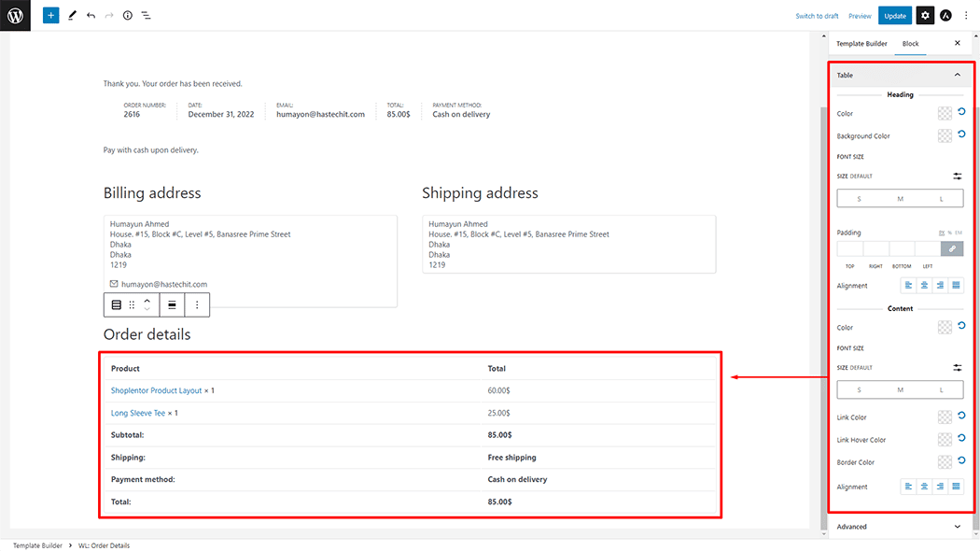
Task: Open the block inserter plus button
Action: [50, 16]
